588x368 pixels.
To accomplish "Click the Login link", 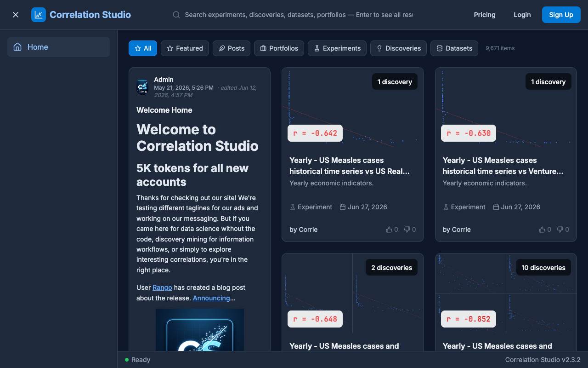I will click(522, 15).
